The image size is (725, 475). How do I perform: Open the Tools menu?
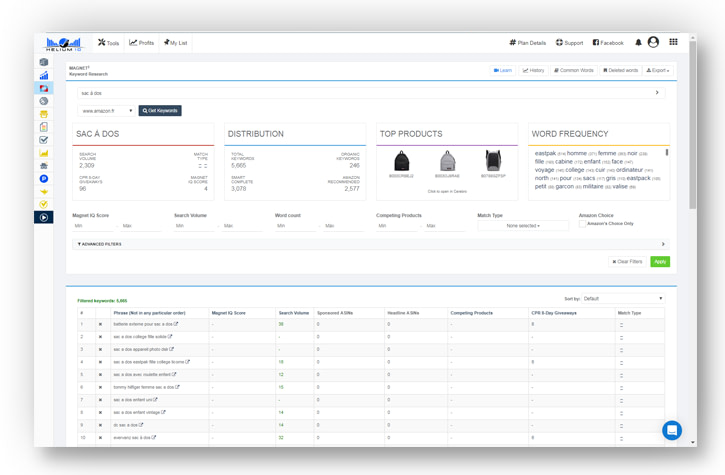pyautogui.click(x=109, y=43)
